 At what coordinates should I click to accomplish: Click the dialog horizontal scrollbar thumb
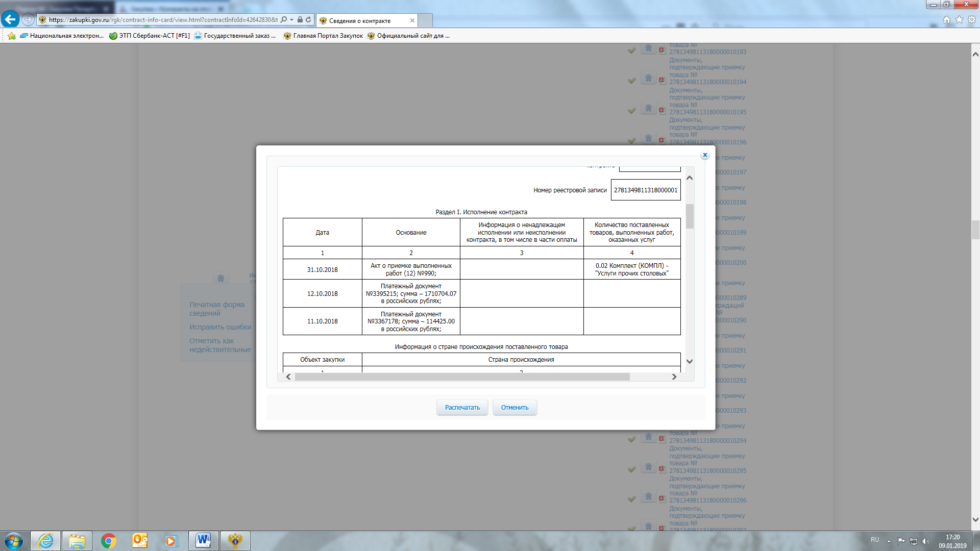pyautogui.click(x=462, y=377)
